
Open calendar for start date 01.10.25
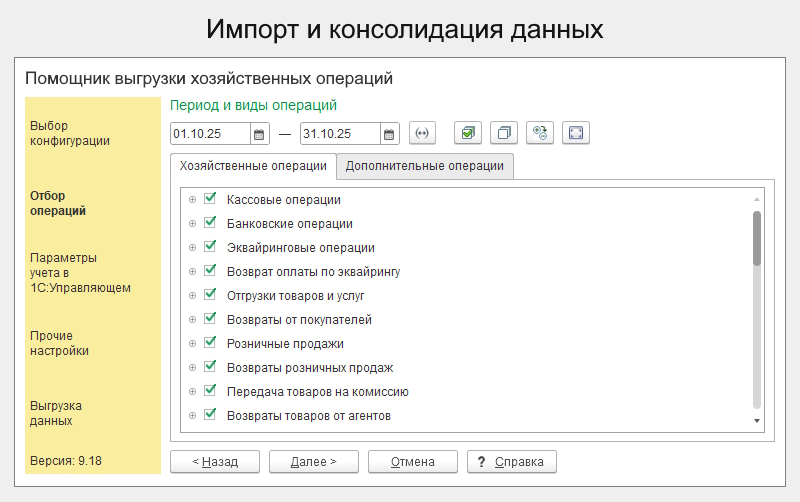click(x=259, y=133)
